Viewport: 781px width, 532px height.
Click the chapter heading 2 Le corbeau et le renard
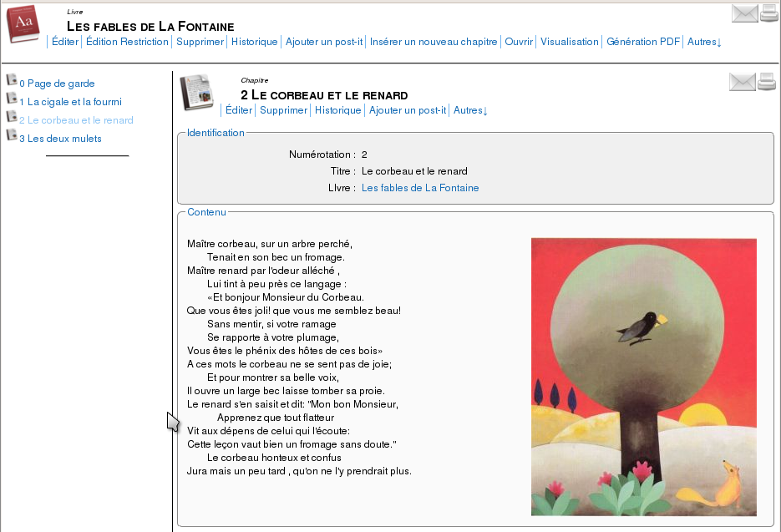[324, 95]
